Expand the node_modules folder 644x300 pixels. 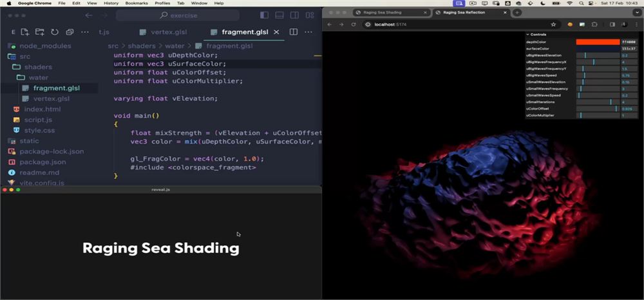45,46
